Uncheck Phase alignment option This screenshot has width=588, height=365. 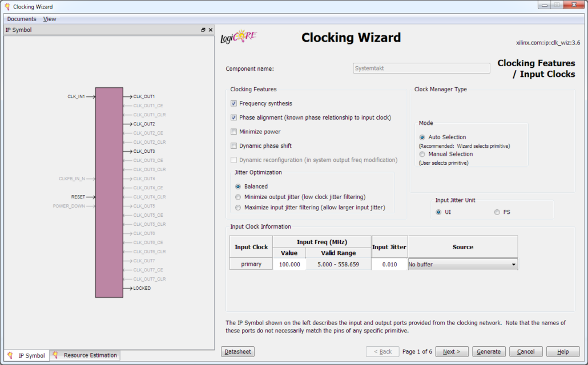[x=233, y=117]
